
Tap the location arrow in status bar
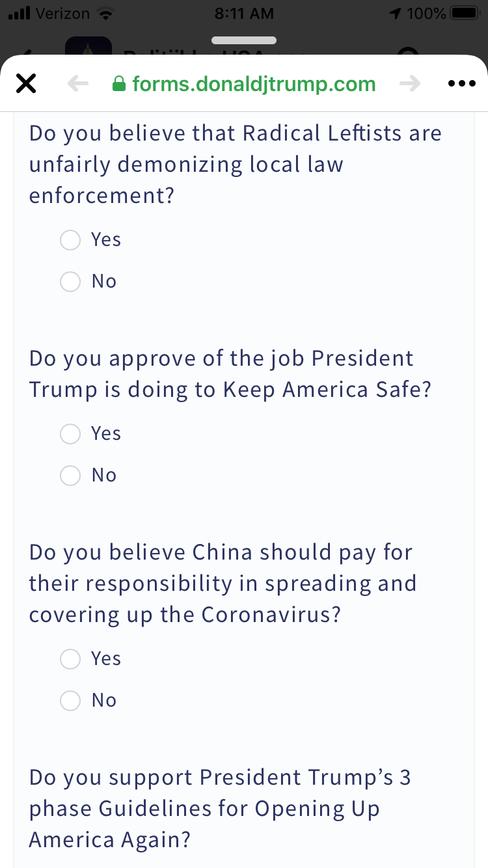(395, 14)
